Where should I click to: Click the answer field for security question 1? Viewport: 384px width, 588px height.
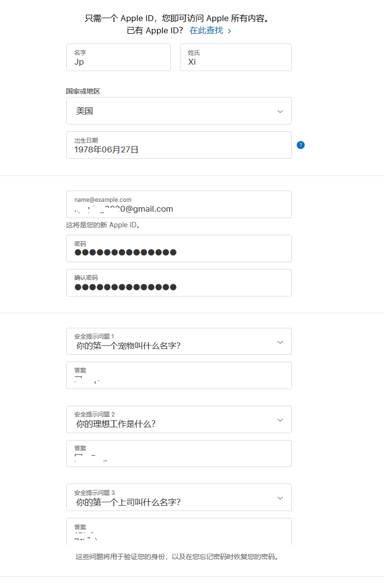179,375
